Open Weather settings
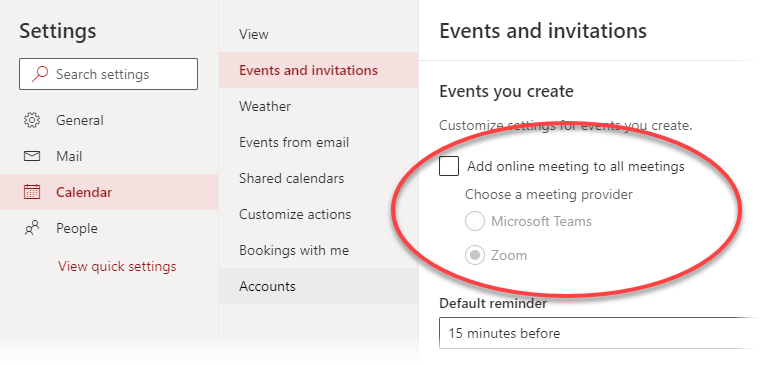765x366 pixels. click(x=318, y=106)
